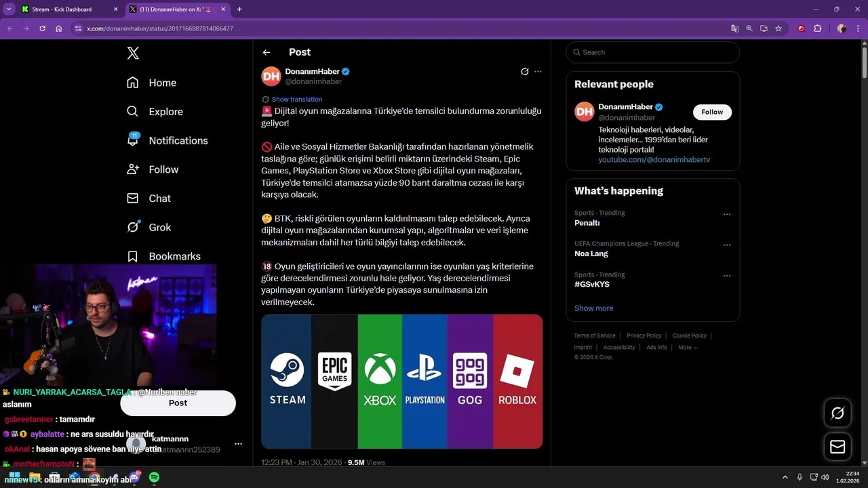The image size is (868, 488).
Task: Click the translate page icon
Action: click(735, 28)
